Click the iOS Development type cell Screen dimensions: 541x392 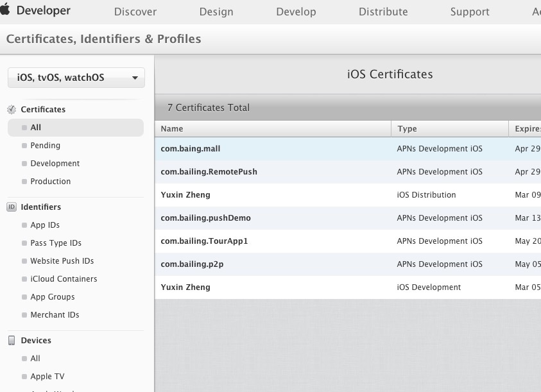tap(429, 287)
